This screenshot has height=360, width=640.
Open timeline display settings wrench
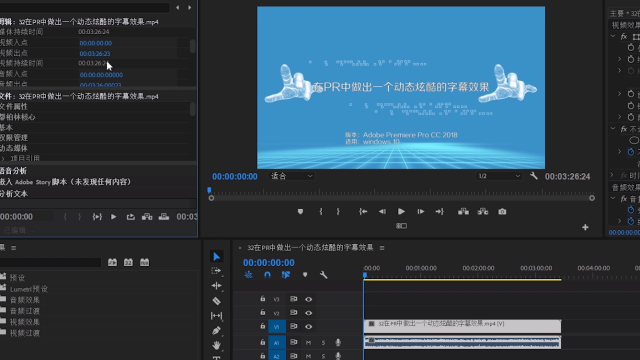coord(324,275)
